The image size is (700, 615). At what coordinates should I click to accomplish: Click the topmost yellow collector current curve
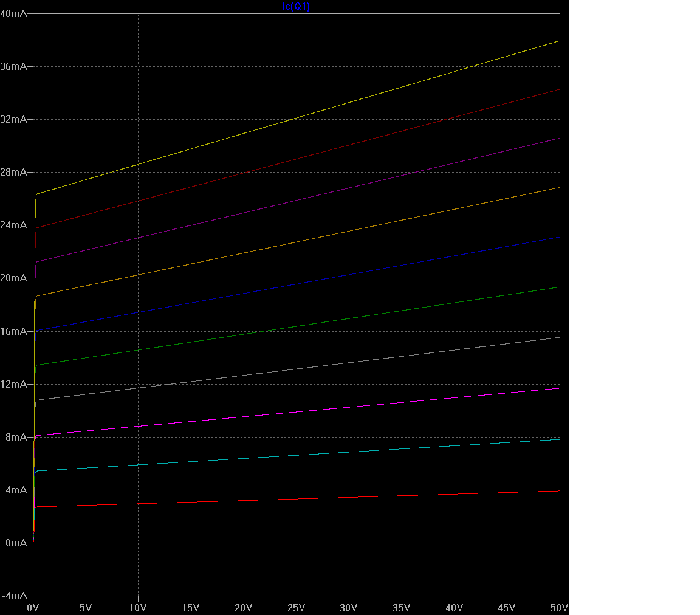[297, 119]
